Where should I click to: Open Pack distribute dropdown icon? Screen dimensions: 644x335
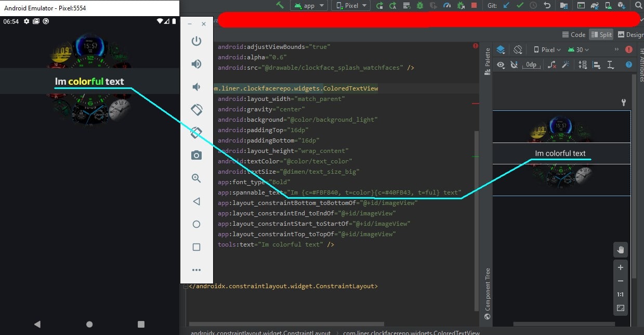pyautogui.click(x=583, y=65)
